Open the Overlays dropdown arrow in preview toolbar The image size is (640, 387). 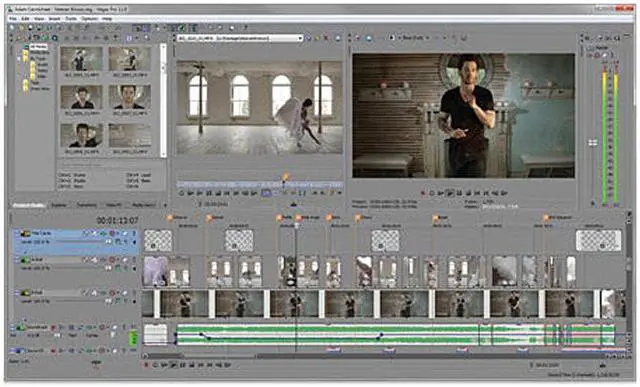445,38
